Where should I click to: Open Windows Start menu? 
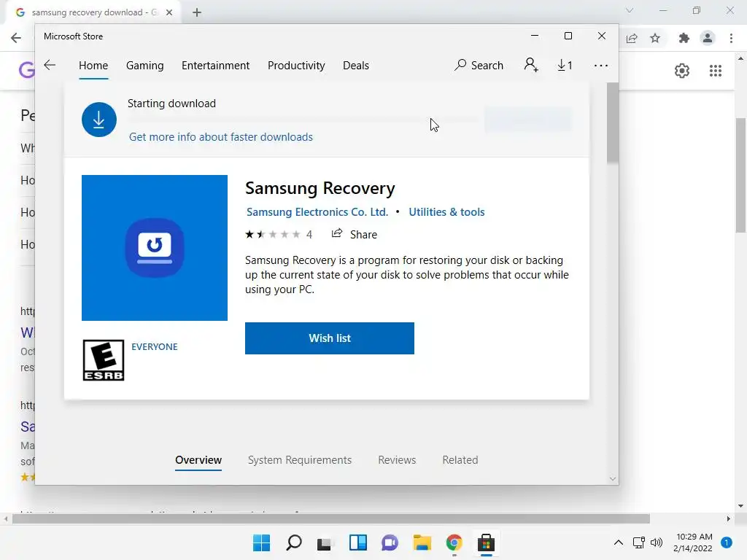tap(261, 542)
